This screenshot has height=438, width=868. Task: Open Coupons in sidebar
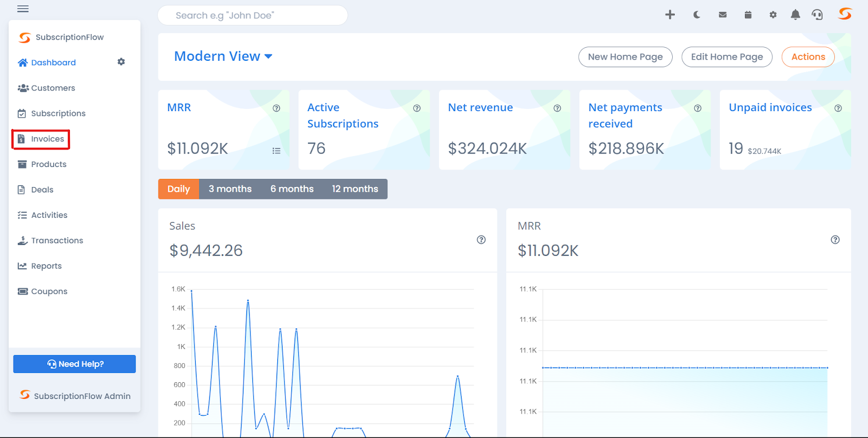point(42,291)
